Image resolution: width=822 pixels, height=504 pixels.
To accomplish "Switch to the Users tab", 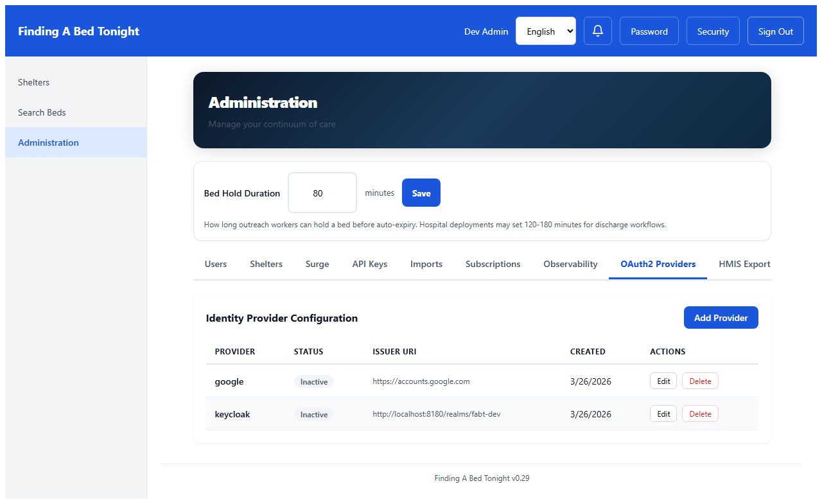I will [215, 264].
